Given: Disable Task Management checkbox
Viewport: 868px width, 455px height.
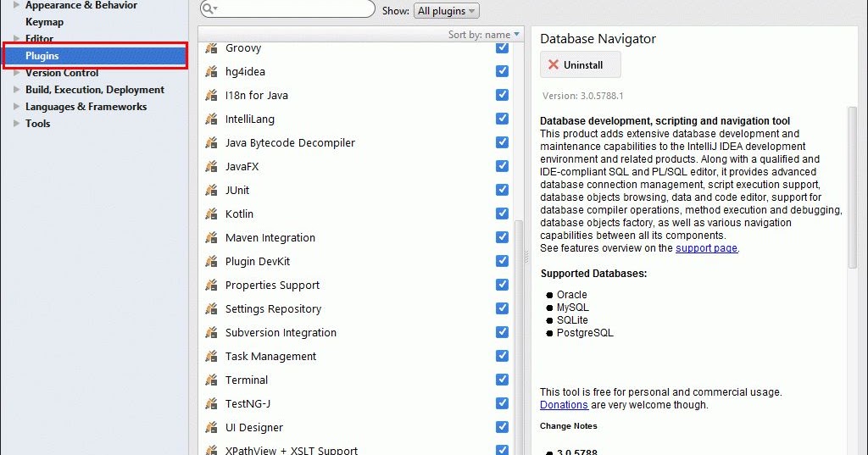Looking at the screenshot, I should tap(502, 356).
